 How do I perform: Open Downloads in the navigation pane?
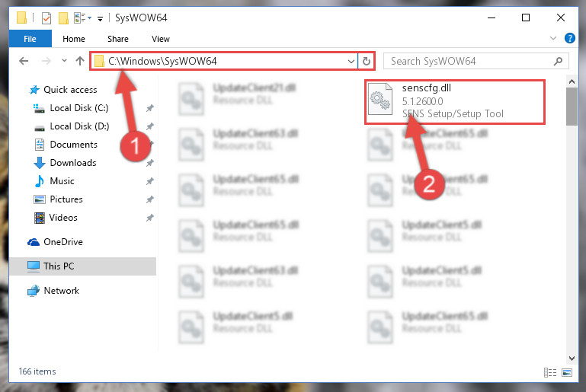[x=73, y=163]
